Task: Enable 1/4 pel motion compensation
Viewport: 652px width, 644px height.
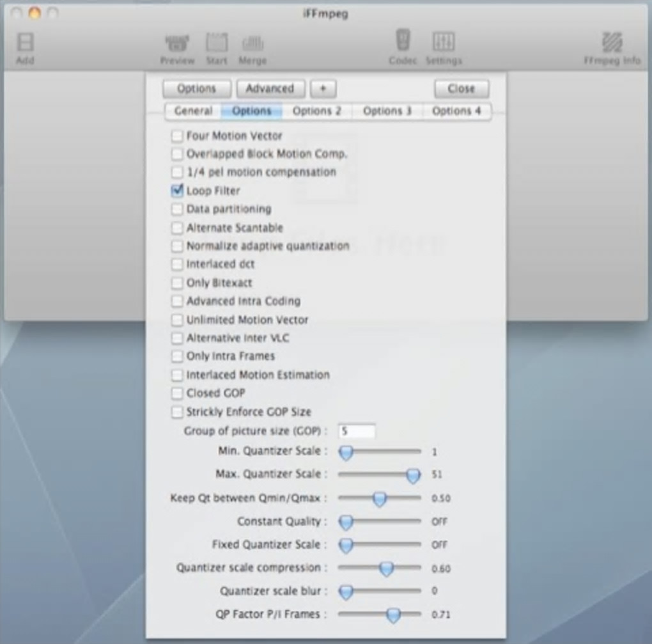Action: pos(177,172)
